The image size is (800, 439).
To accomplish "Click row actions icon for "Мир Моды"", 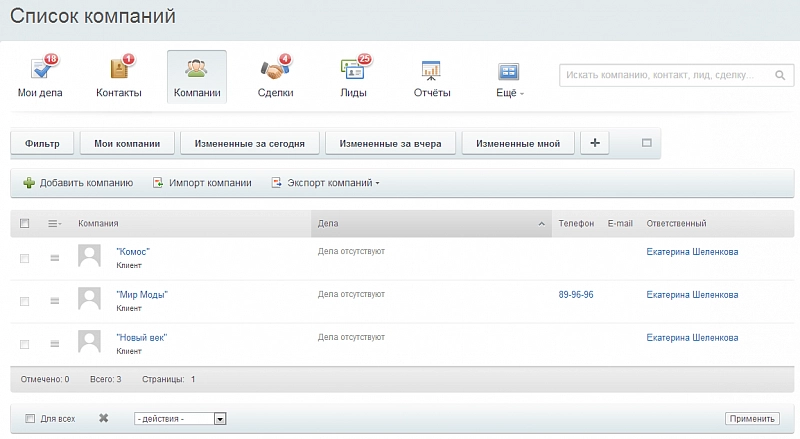I will point(55,301).
